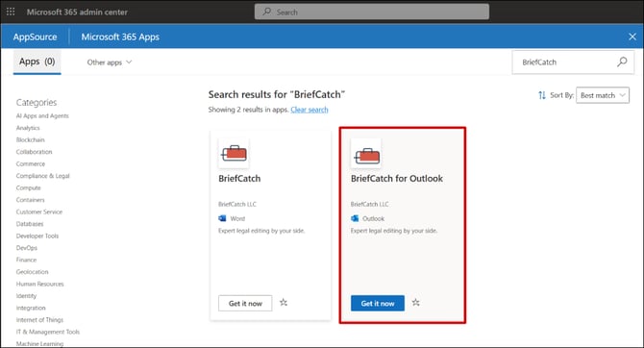The width and height of the screenshot is (644, 348).
Task: Click the Categories heading
Action: click(x=37, y=102)
